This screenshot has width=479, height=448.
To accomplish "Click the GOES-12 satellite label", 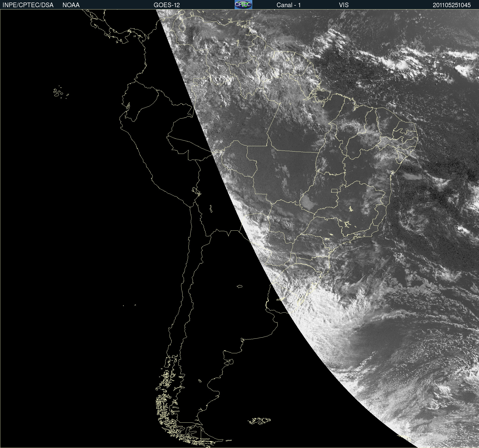I will [167, 5].
